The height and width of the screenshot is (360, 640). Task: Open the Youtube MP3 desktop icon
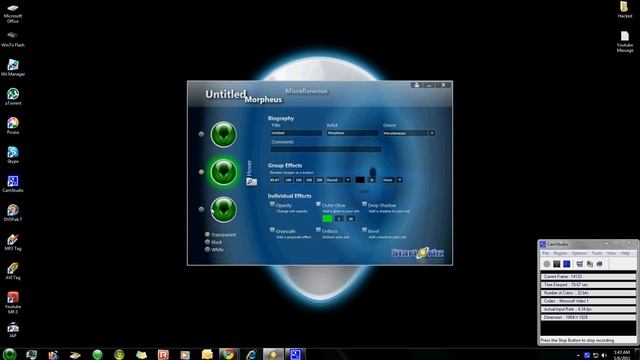tap(13, 302)
